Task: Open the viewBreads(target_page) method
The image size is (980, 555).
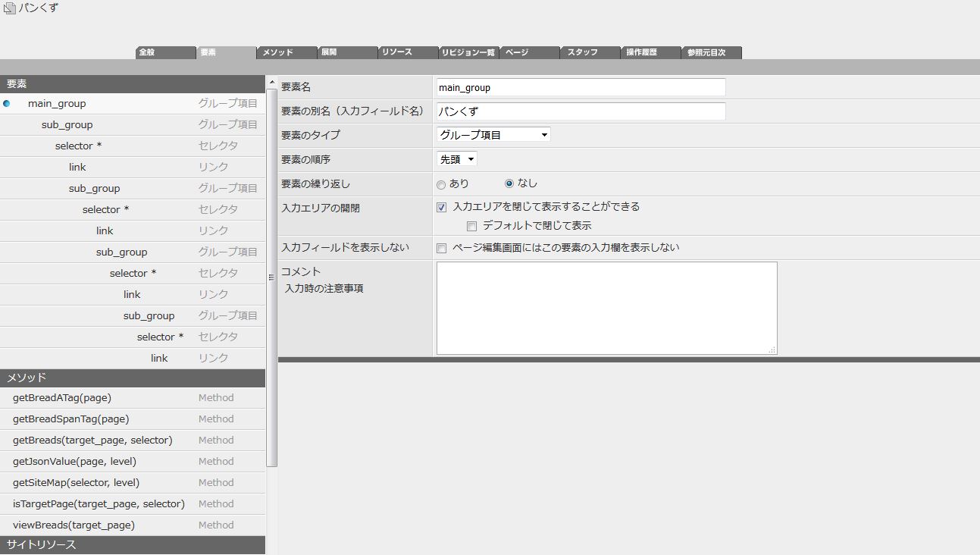Action: click(x=74, y=525)
